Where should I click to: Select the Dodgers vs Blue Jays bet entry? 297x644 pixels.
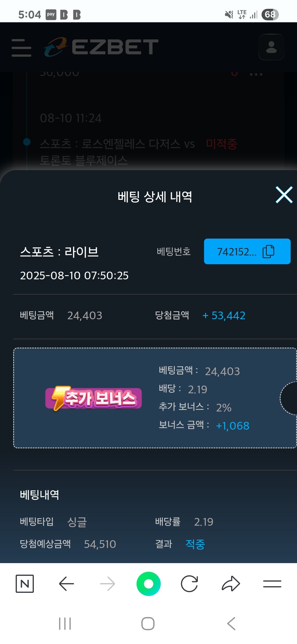[x=117, y=152]
